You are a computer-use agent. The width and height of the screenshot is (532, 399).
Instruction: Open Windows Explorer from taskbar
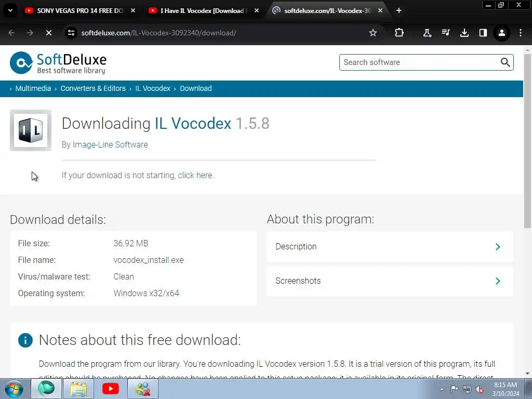(x=78, y=389)
